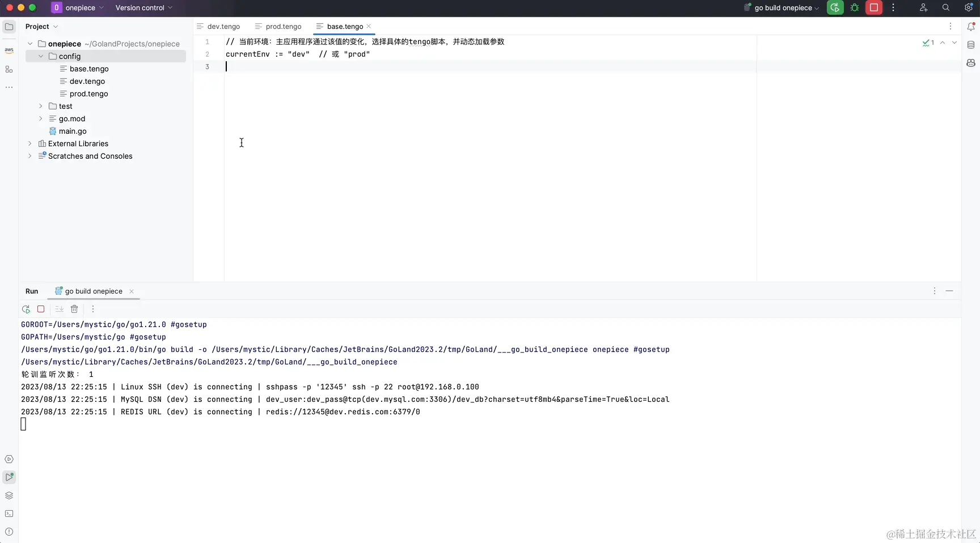Open editor tab options menu
The image size is (980, 543).
951,27
